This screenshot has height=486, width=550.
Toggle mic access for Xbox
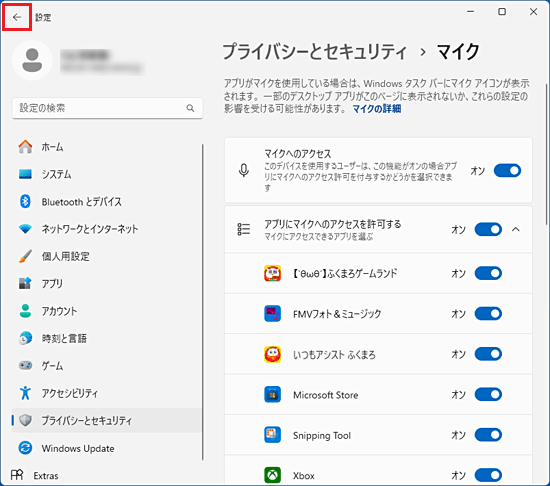pyautogui.click(x=488, y=475)
